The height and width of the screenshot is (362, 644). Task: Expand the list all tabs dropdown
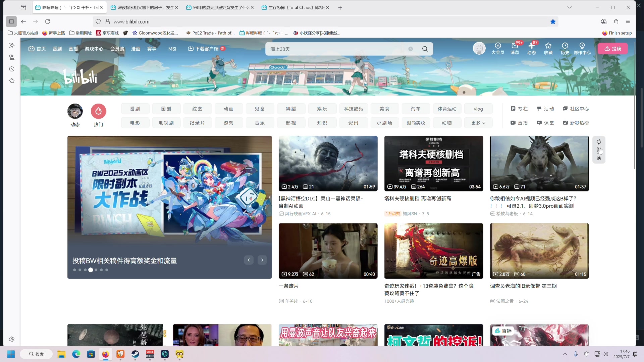point(569,7)
